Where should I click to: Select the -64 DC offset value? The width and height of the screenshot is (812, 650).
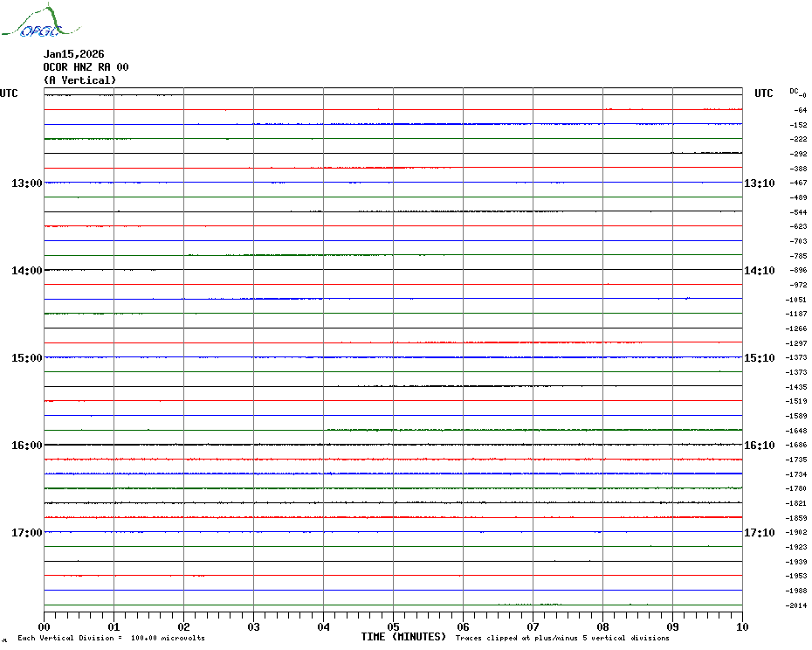tap(800, 110)
